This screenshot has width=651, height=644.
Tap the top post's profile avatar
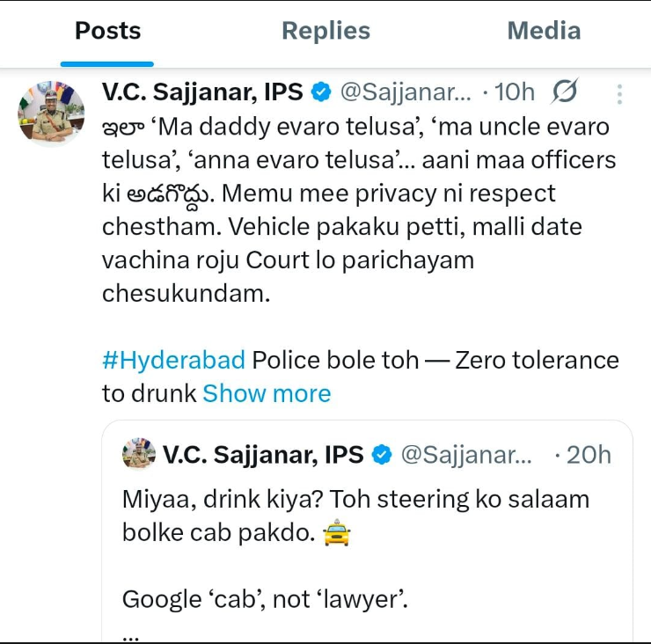click(x=51, y=113)
